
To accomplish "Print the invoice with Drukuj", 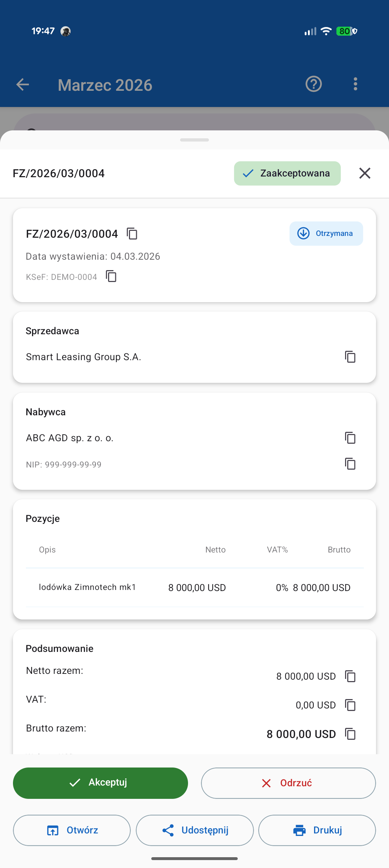I will (x=317, y=830).
